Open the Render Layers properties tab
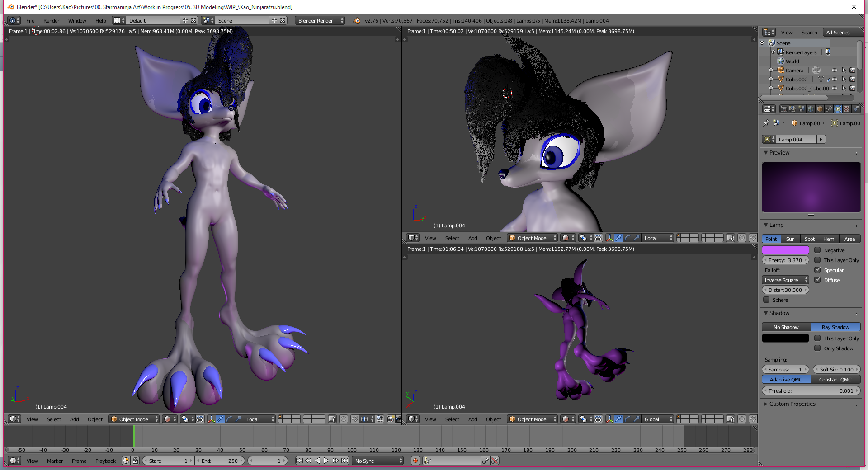This screenshot has width=868, height=470. 793,109
